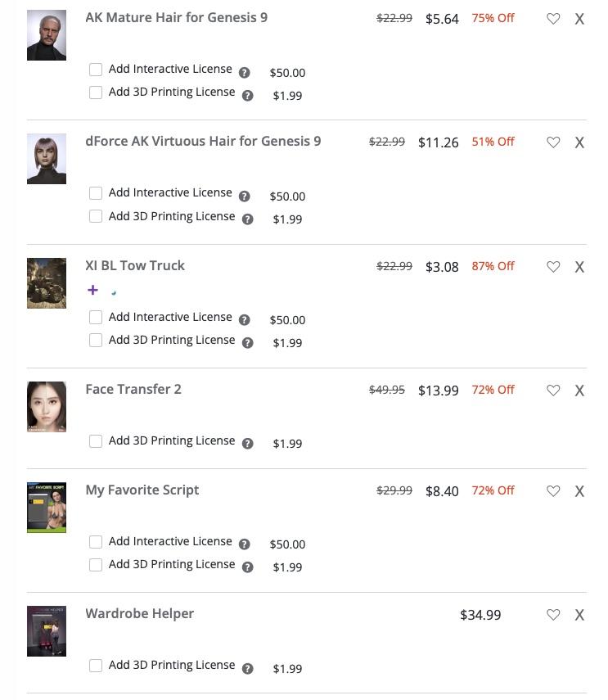The width and height of the screenshot is (608, 700).
Task: Show 3D Printing License info for Face Transfer 2
Action: (248, 444)
